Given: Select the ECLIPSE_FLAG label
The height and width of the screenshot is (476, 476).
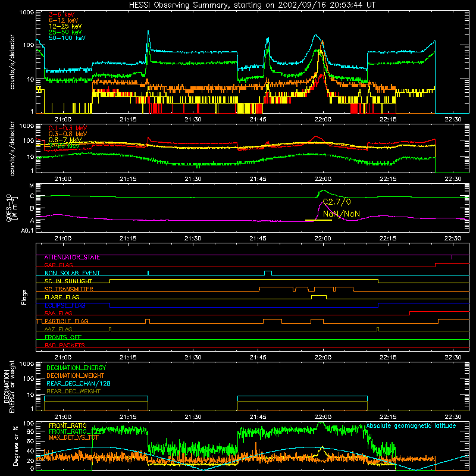Looking at the screenshot, I should pyautogui.click(x=65, y=305).
